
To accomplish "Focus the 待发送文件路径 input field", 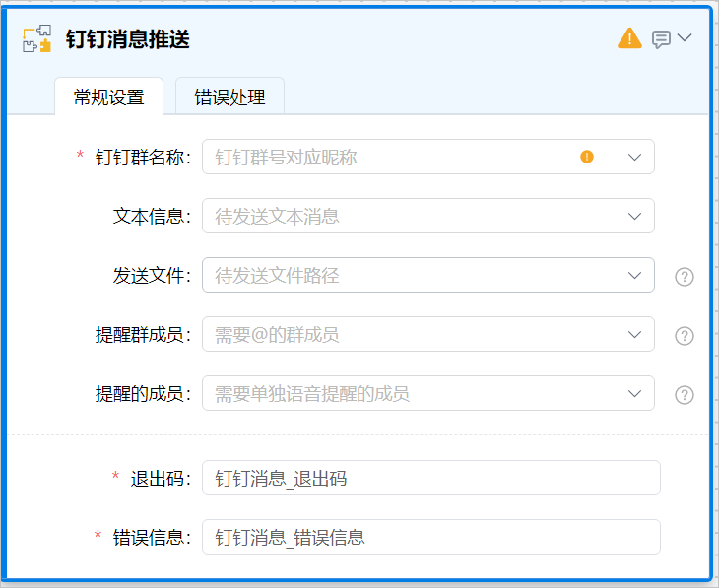I will tap(428, 275).
